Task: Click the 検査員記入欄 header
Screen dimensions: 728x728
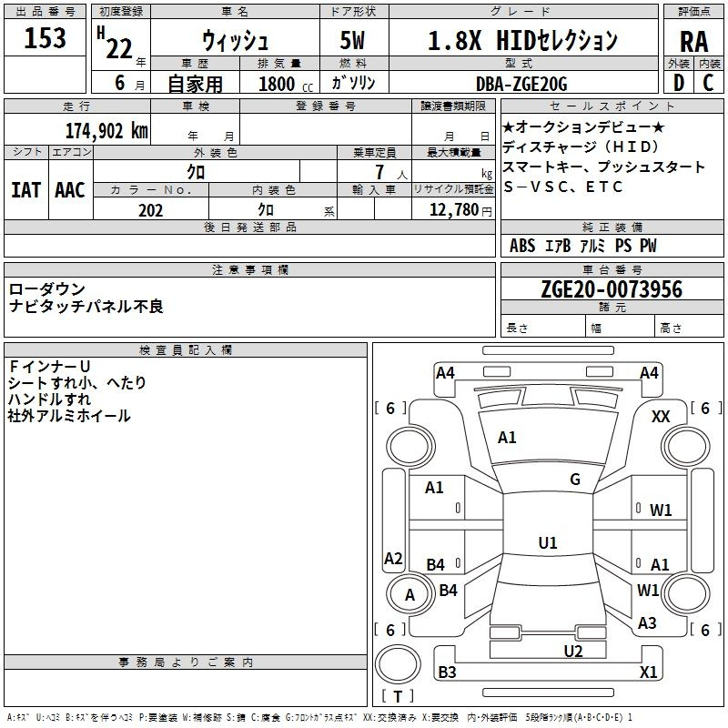Action: click(186, 350)
